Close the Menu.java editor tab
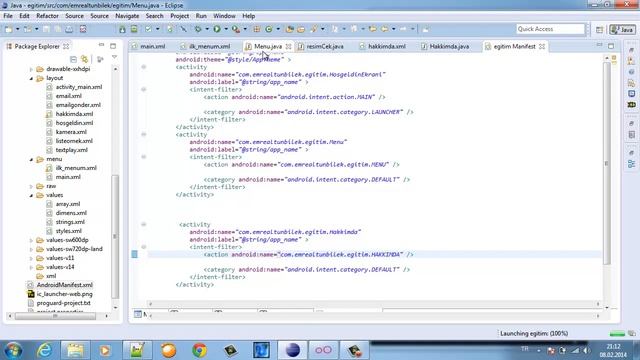Screen dimensions: 640x360 click(288, 47)
